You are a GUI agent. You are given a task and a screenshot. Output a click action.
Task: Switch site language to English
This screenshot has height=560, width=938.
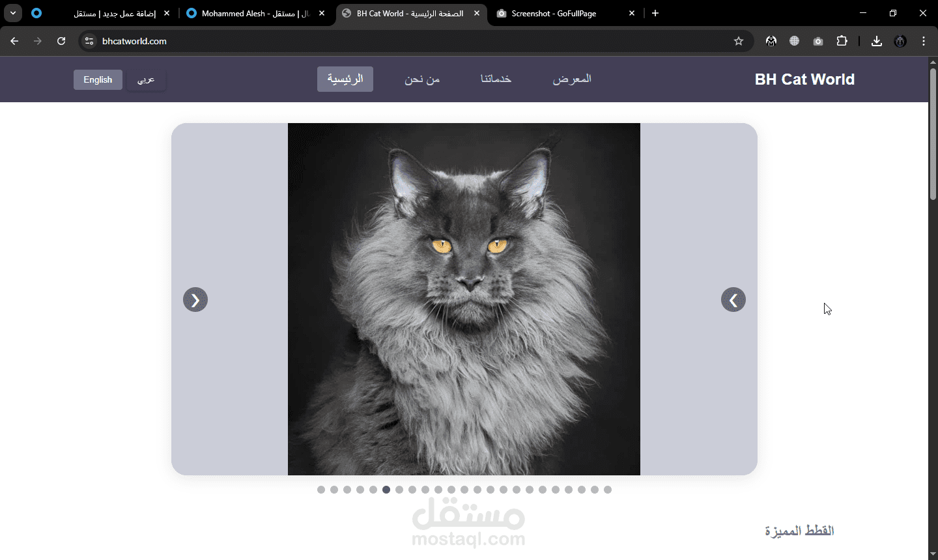point(98,79)
